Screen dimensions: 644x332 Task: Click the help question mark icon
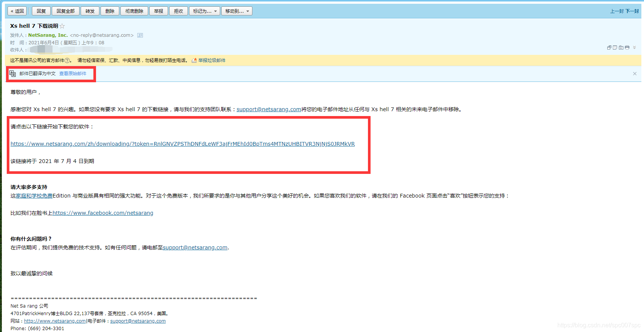[67, 60]
